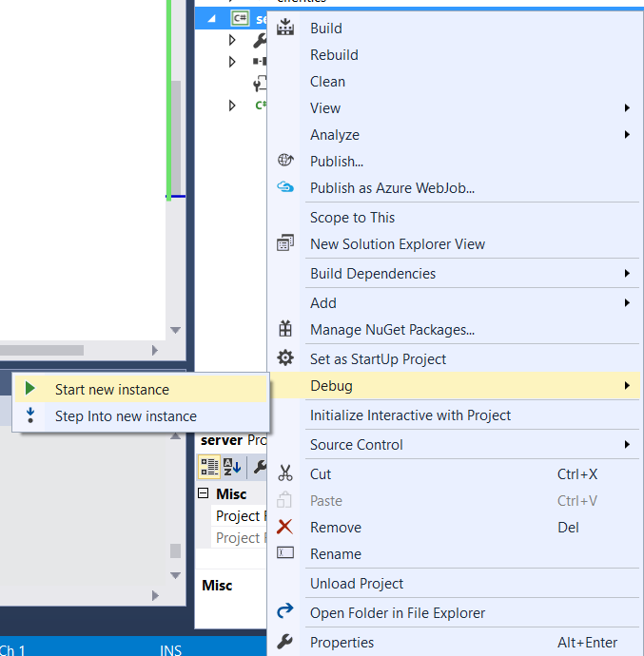The width and height of the screenshot is (644, 656).
Task: Collapse the selected server project node
Action: 212,19
